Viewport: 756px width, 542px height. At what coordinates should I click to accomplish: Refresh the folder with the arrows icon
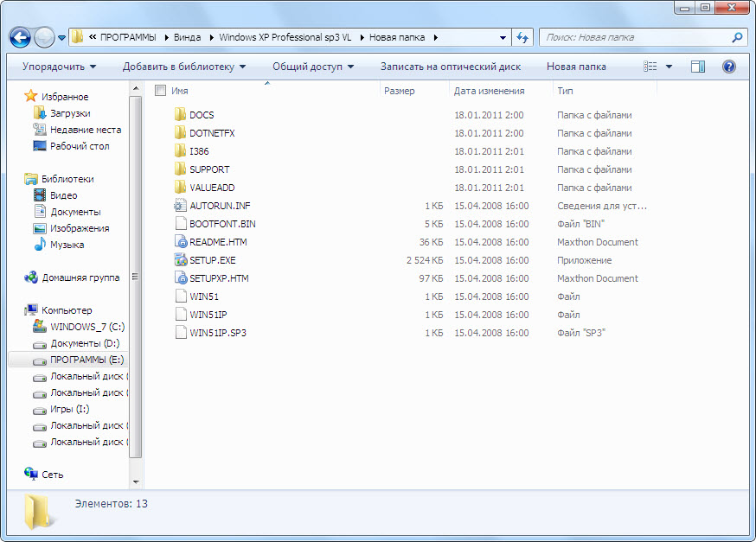point(522,37)
